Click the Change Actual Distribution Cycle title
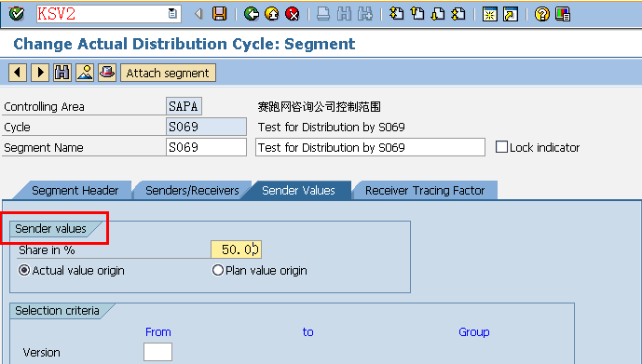 [x=184, y=44]
